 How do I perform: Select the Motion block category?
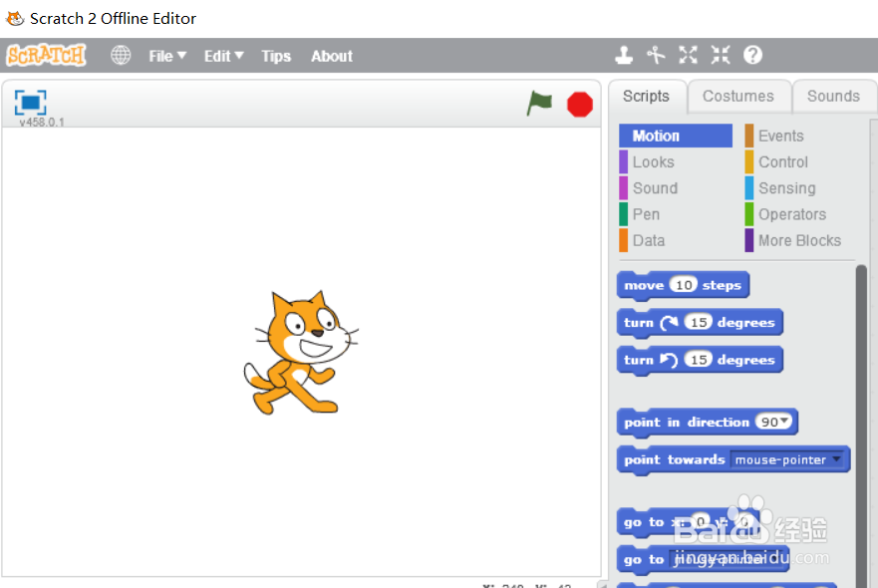(676, 137)
